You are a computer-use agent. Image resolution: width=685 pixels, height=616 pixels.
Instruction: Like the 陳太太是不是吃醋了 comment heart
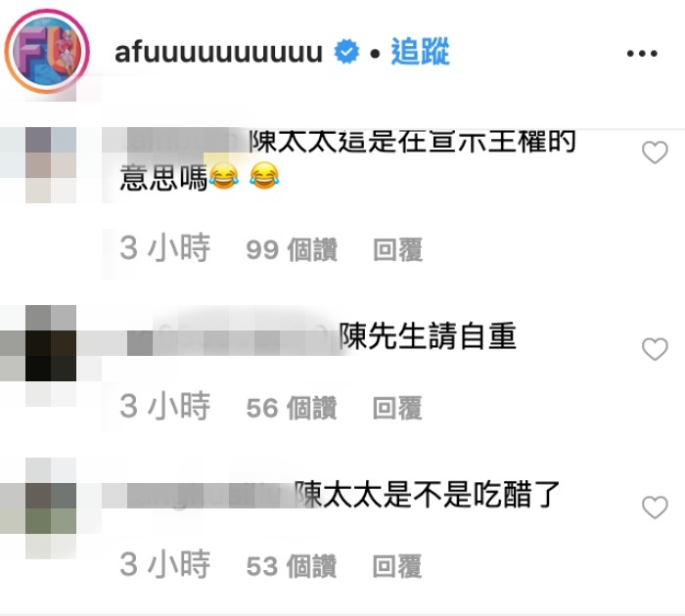click(655, 506)
